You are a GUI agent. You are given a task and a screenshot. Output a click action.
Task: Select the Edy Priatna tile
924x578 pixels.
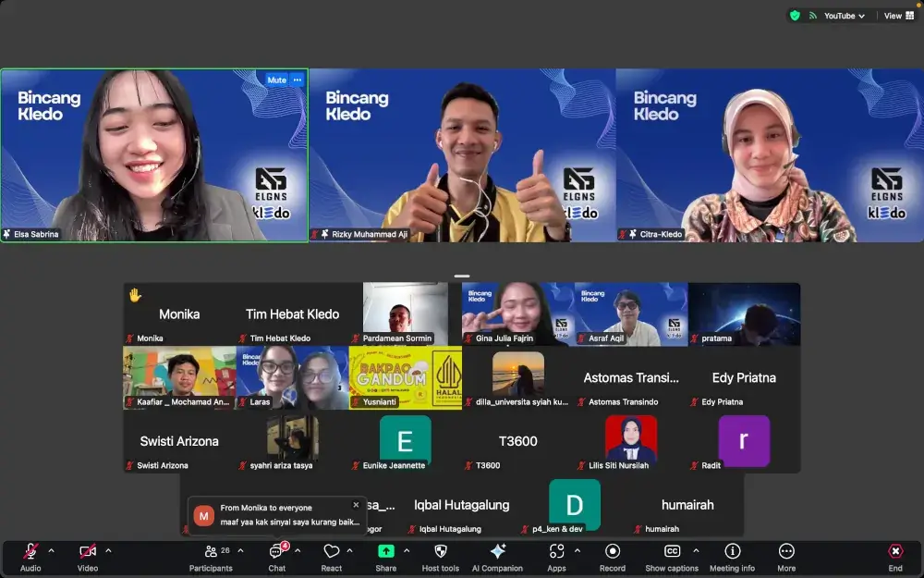(x=744, y=378)
